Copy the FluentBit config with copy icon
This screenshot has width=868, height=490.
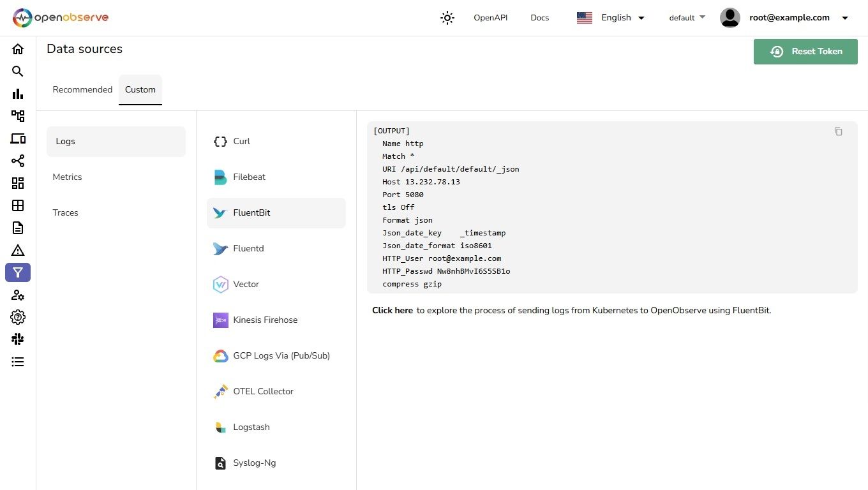pos(838,131)
